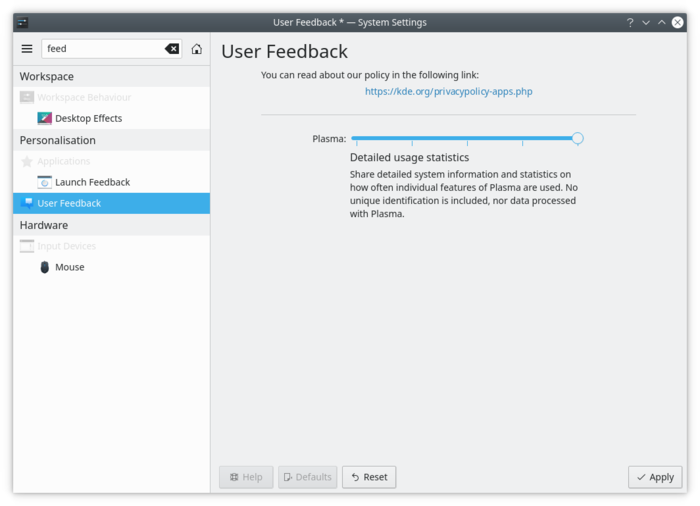Image resolution: width=700 pixels, height=506 pixels.
Task: Select the greyed Applications item
Action: point(112,161)
